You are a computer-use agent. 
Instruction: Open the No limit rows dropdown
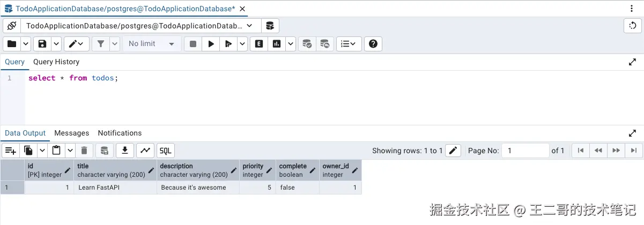(x=152, y=44)
